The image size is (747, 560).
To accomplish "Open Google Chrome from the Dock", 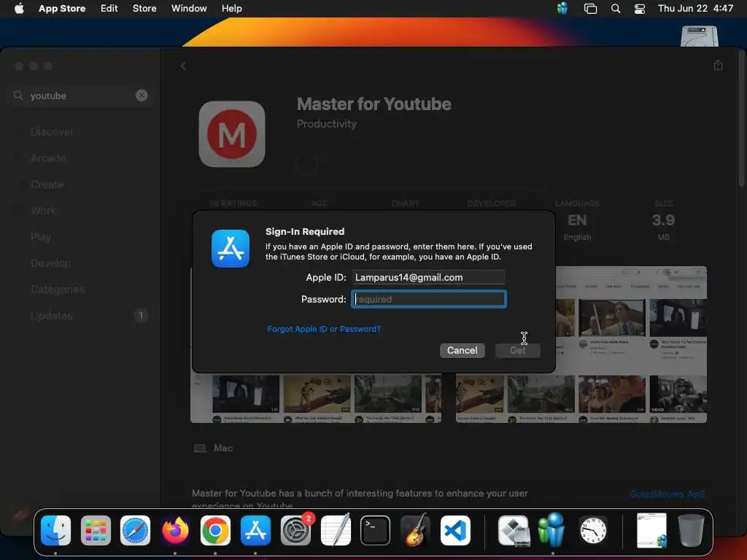I will [215, 530].
